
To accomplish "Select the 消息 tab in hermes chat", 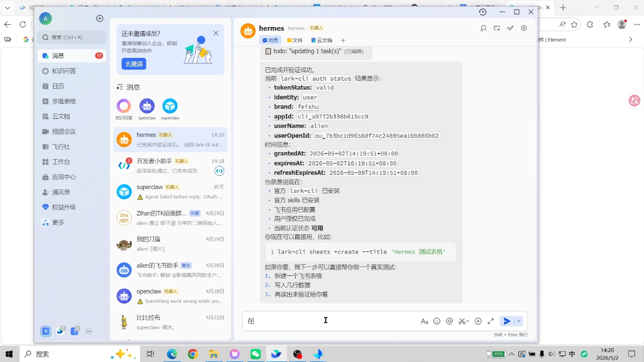I will (x=271, y=41).
